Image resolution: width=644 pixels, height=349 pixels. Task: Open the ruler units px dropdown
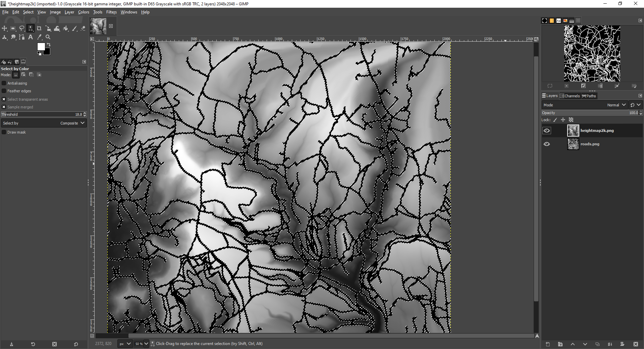coord(125,344)
